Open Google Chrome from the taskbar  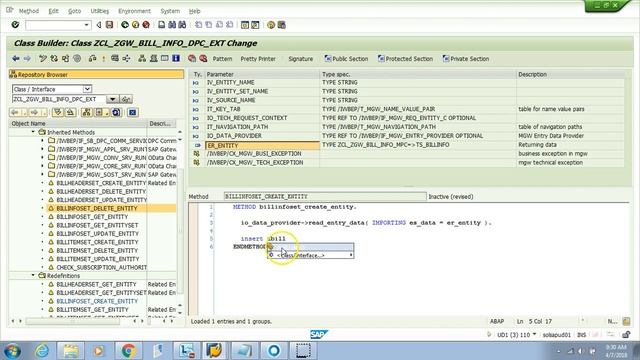point(129,351)
